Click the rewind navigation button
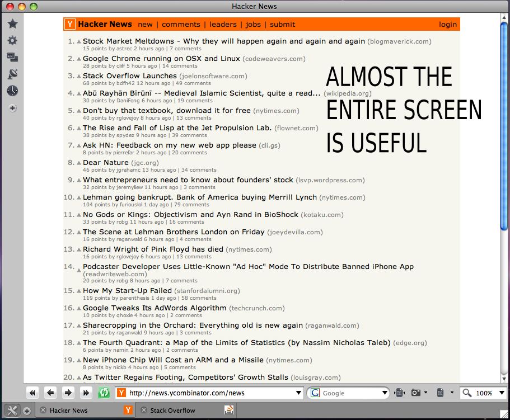Screen dimensions: 510x420 pos(32,393)
